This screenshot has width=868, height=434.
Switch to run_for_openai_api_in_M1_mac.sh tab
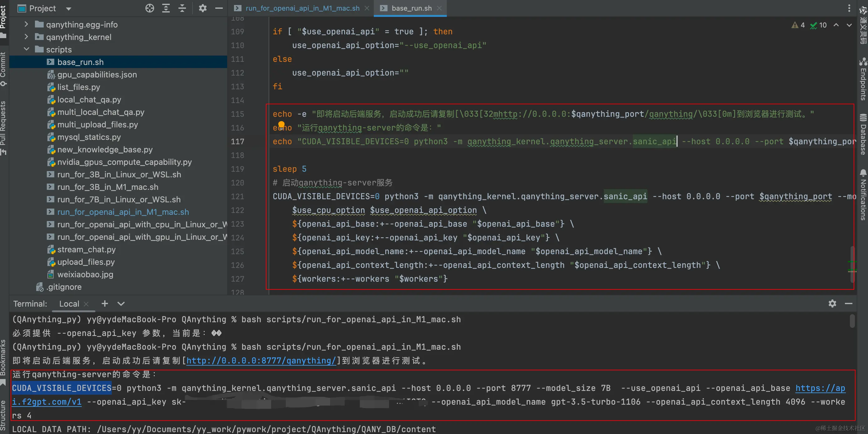(302, 8)
